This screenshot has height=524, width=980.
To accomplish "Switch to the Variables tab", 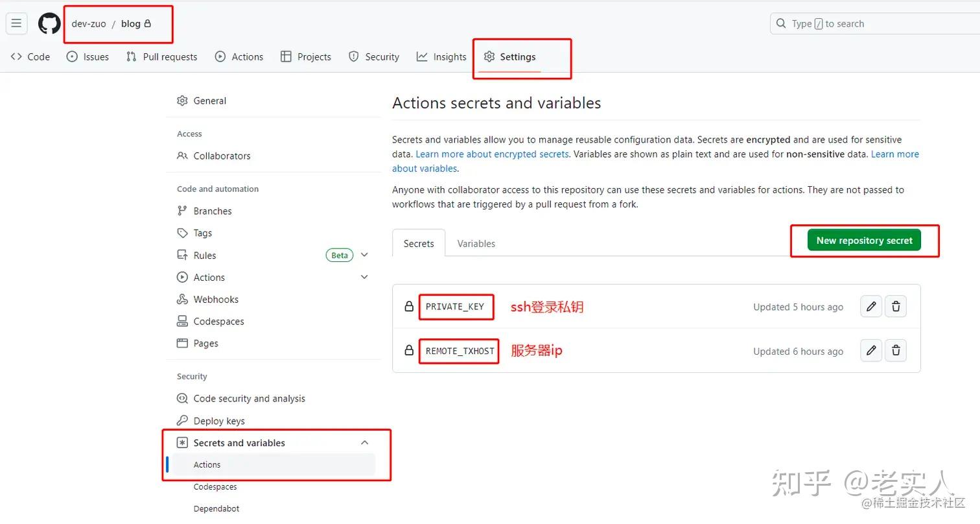I will tap(476, 244).
